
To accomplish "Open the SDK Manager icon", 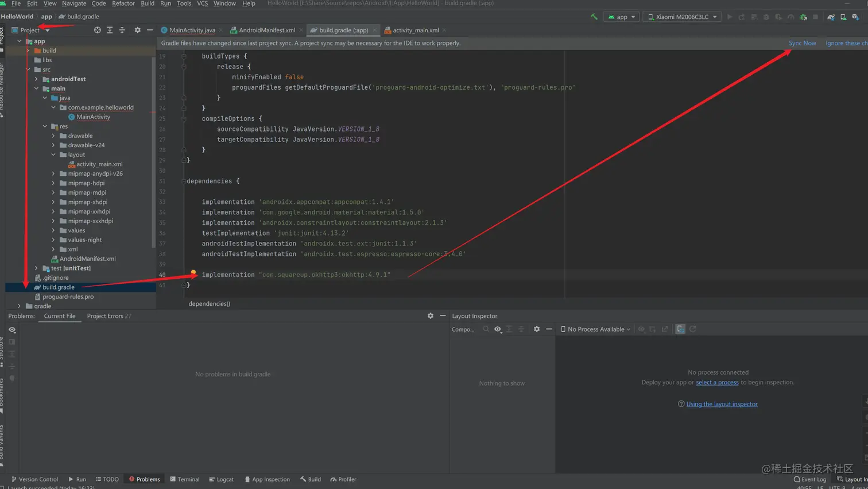I will point(855,17).
